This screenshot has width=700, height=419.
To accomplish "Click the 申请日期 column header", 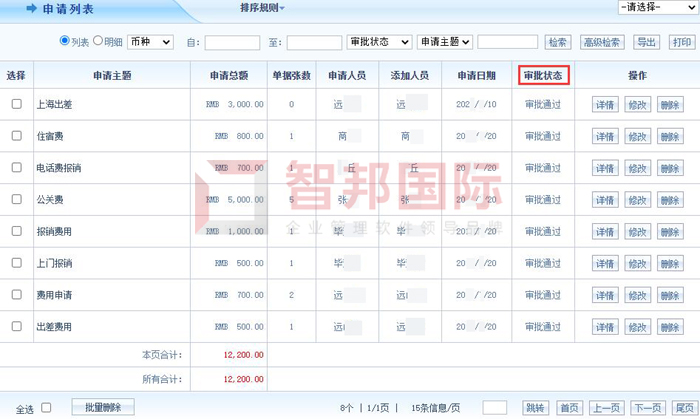I will (477, 75).
